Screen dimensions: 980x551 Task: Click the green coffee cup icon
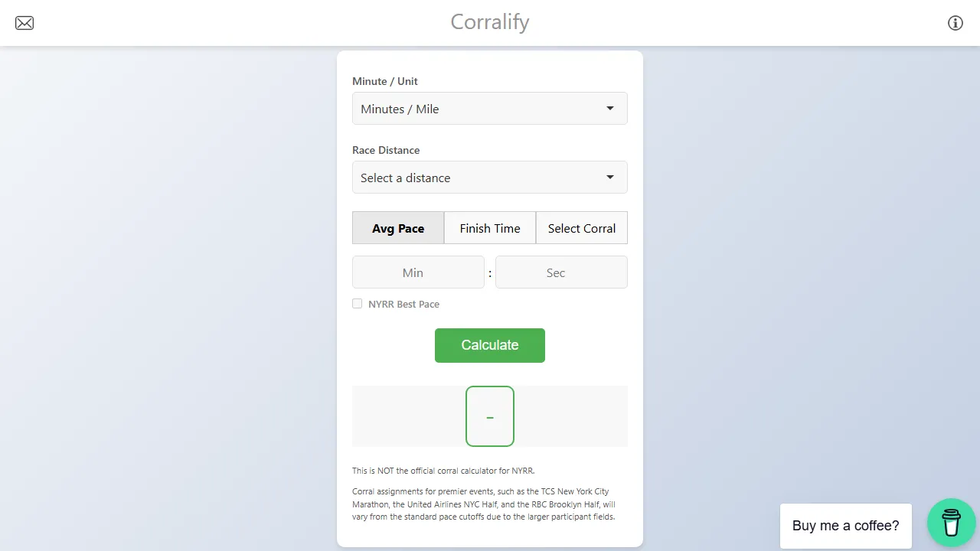[x=951, y=523]
